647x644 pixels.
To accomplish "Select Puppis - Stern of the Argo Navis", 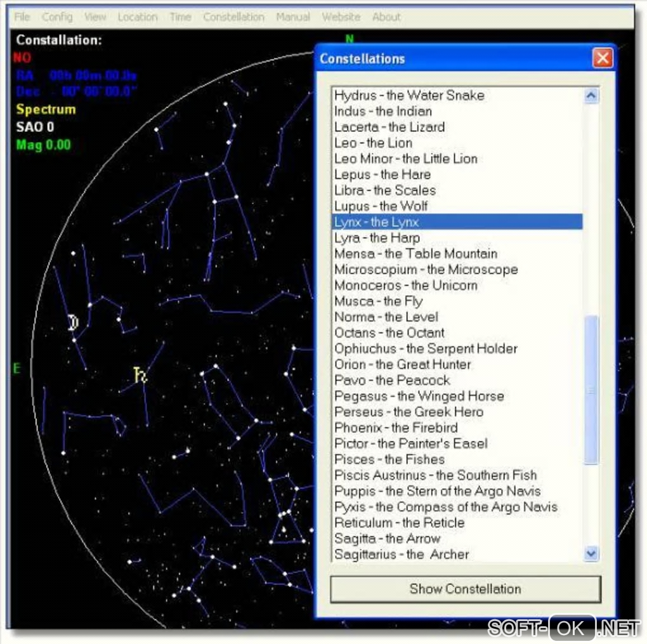I will (x=457, y=491).
